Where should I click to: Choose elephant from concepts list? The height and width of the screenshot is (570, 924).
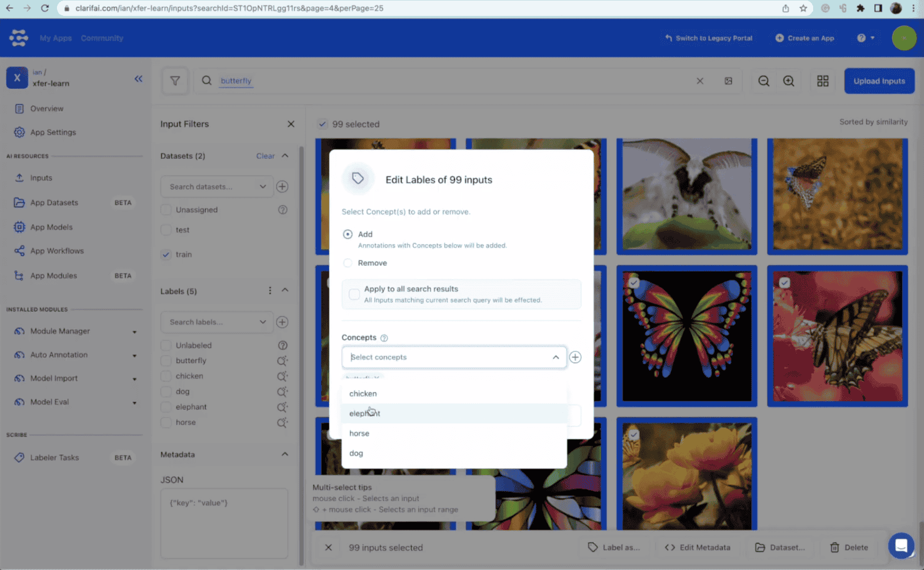click(364, 414)
